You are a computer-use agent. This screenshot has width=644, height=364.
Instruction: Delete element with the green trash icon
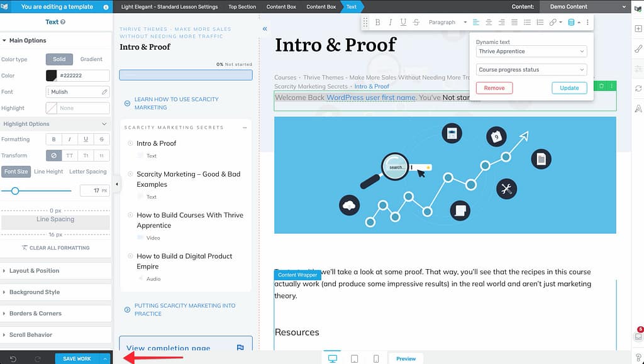(x=601, y=85)
